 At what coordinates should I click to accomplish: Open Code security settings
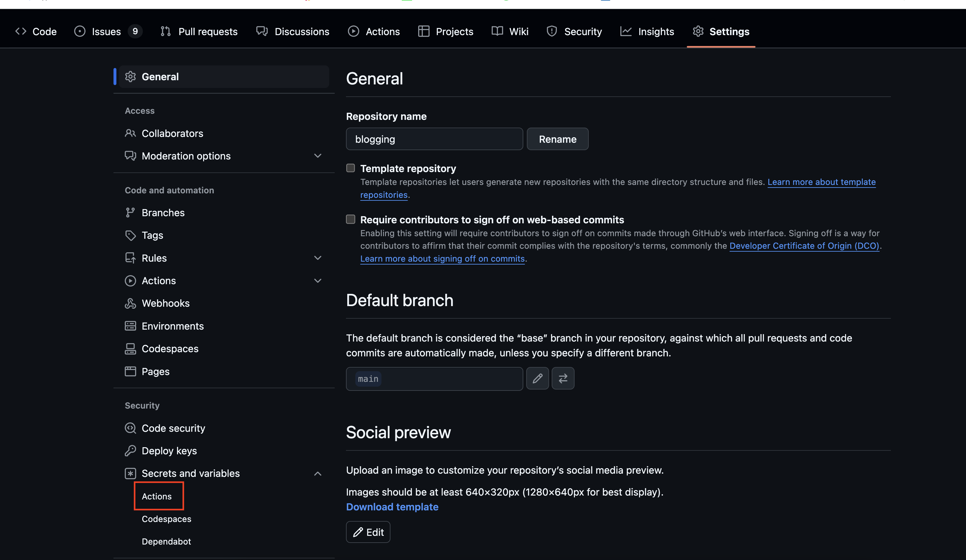click(x=173, y=428)
